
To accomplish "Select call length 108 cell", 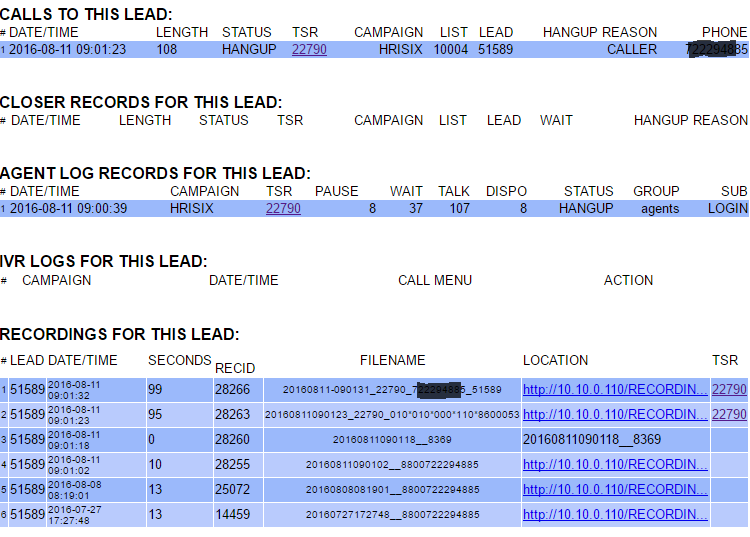I will coord(166,49).
